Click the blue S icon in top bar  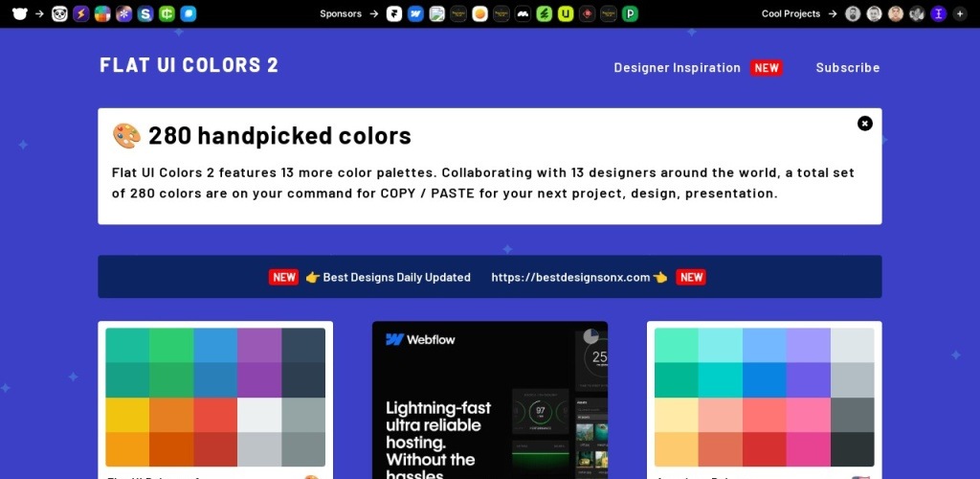(x=145, y=13)
